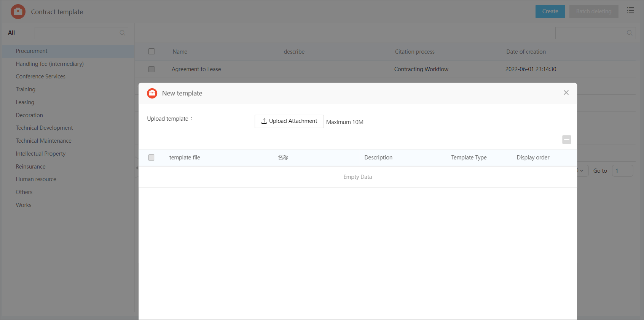Tick the header checkbox next to Name column
Image resolution: width=644 pixels, height=320 pixels.
151,51
